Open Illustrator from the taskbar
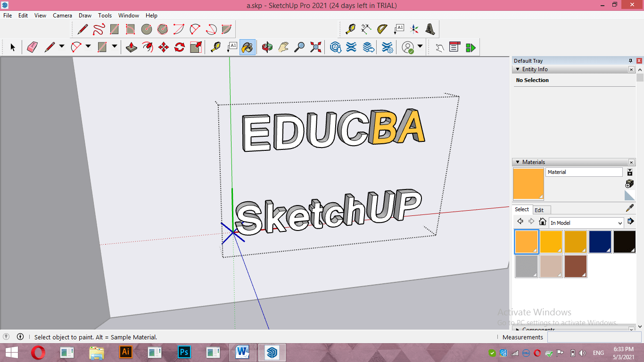644x362 pixels. click(x=126, y=352)
